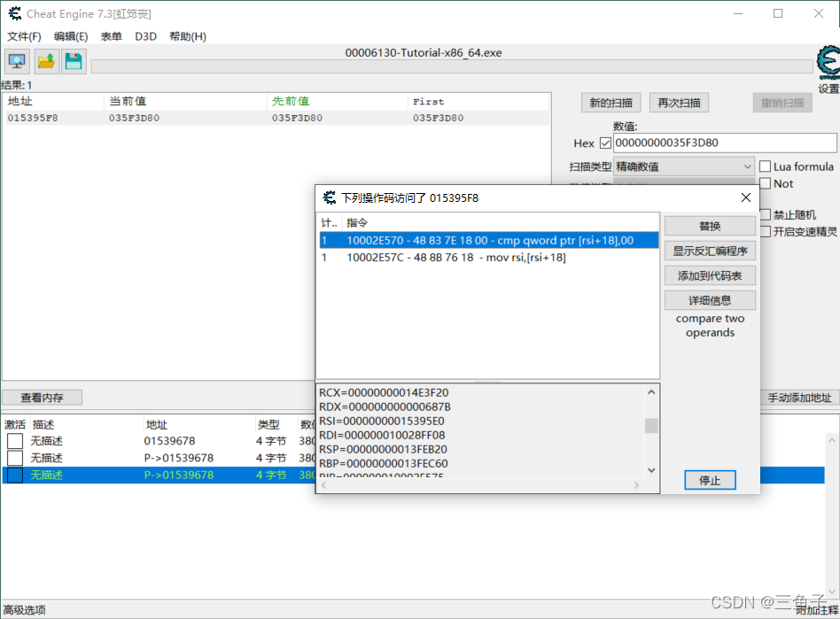Select the cmp qword ptr [rsi+18],00 instruction
Screen dimensions: 840x619
pyautogui.click(x=488, y=240)
